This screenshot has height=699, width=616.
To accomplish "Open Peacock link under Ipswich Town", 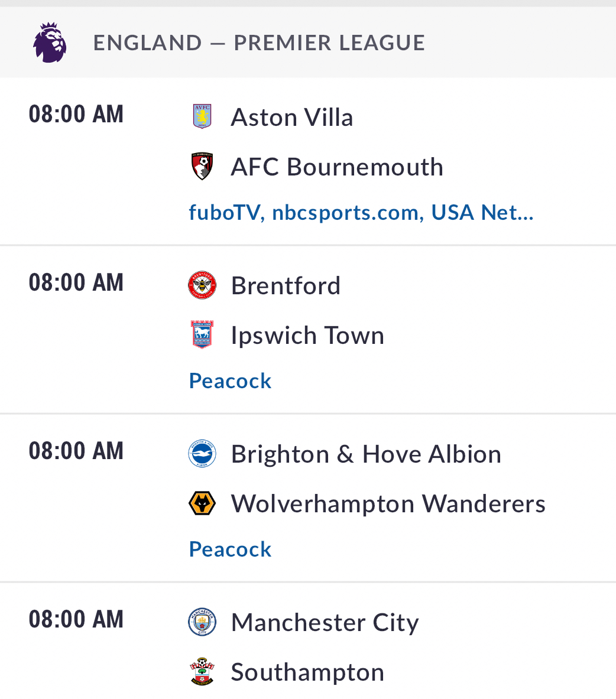I will (x=230, y=381).
